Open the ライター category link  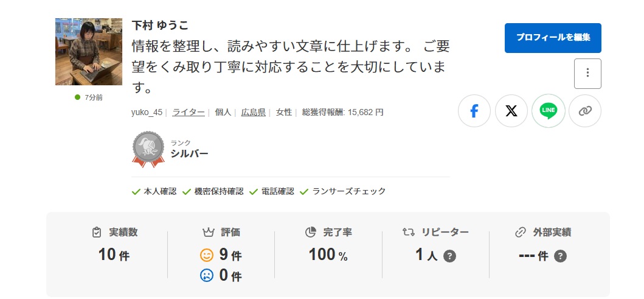tap(189, 112)
